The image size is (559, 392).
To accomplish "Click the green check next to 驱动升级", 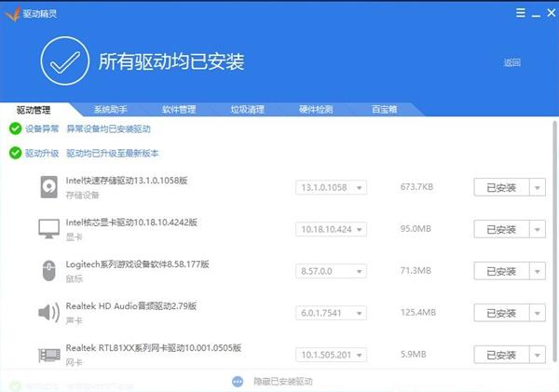I will (15, 154).
